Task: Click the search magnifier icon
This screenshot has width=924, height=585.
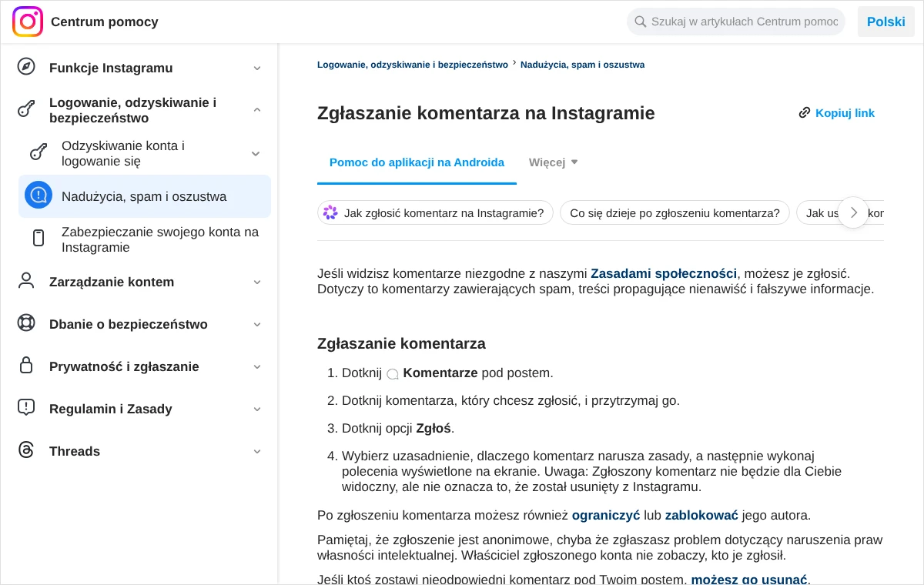Action: point(640,22)
